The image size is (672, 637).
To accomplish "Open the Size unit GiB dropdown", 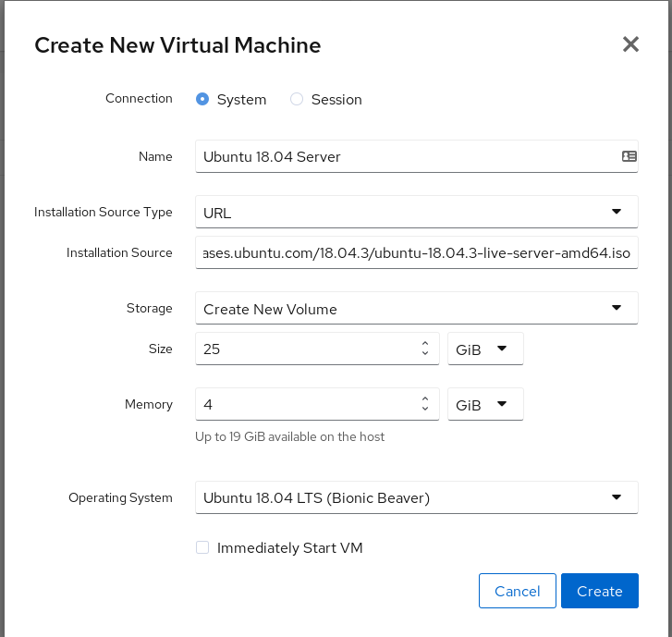I will click(485, 349).
